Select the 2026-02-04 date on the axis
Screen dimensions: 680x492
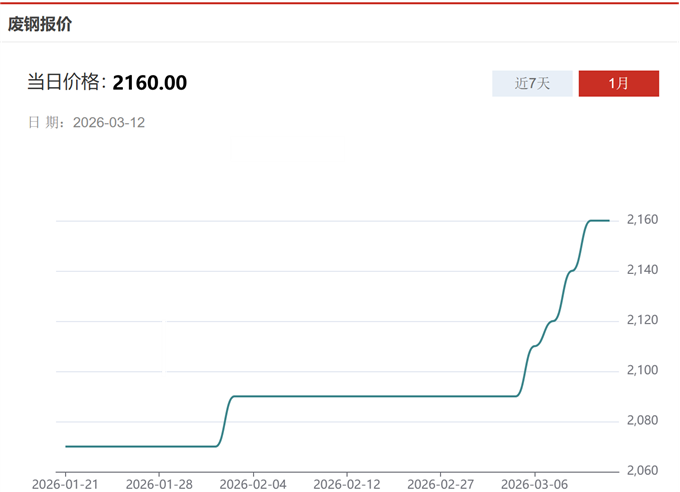point(252,483)
